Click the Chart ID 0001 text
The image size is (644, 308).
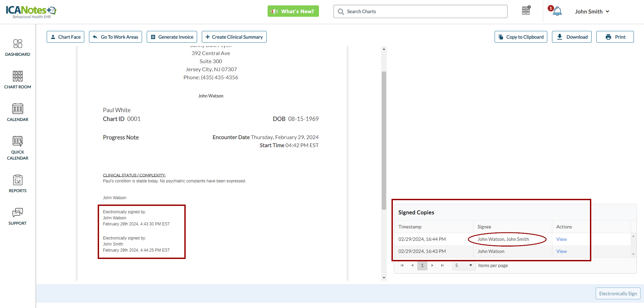click(x=122, y=119)
